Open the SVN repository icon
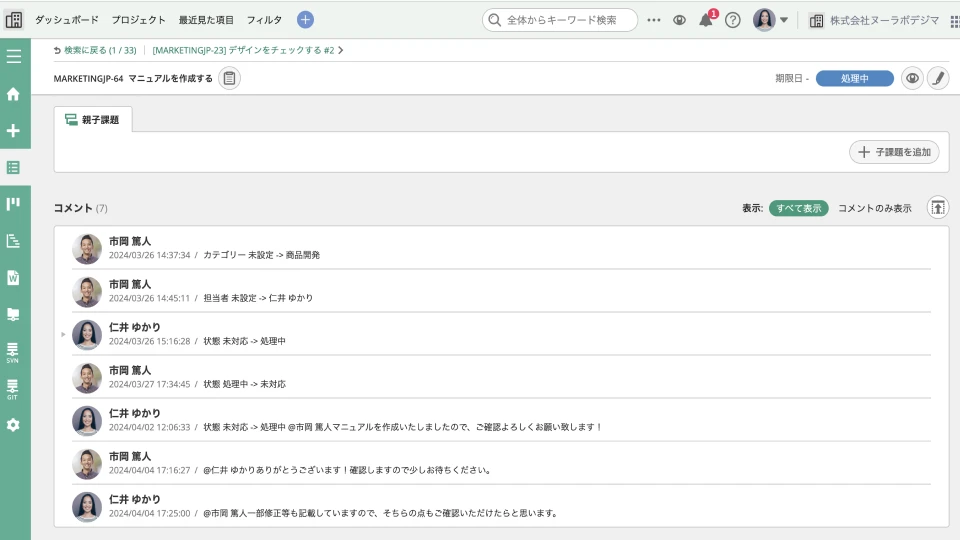Image resolution: width=960 pixels, height=540 pixels. coord(13,353)
